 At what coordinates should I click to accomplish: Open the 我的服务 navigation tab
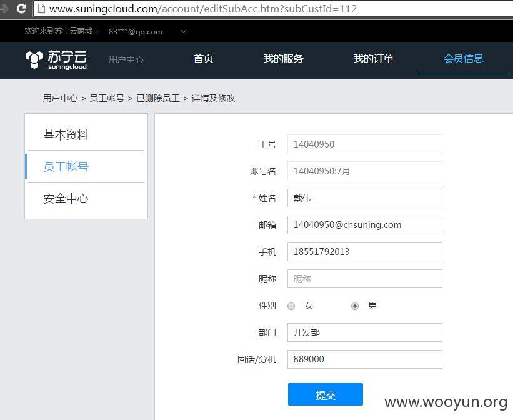[x=283, y=59]
